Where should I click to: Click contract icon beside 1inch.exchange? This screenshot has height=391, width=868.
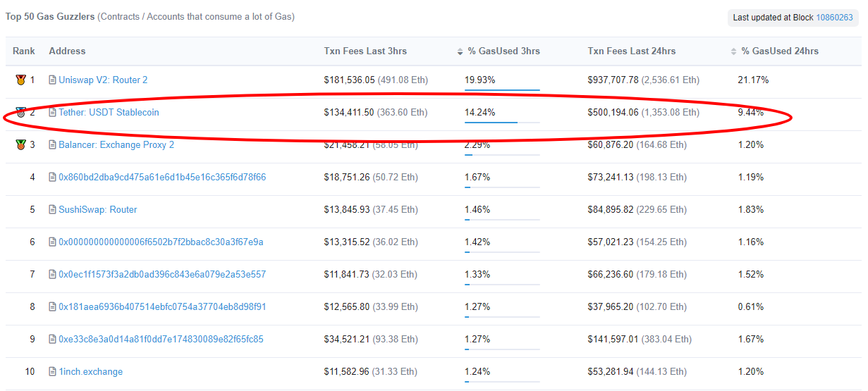click(52, 371)
